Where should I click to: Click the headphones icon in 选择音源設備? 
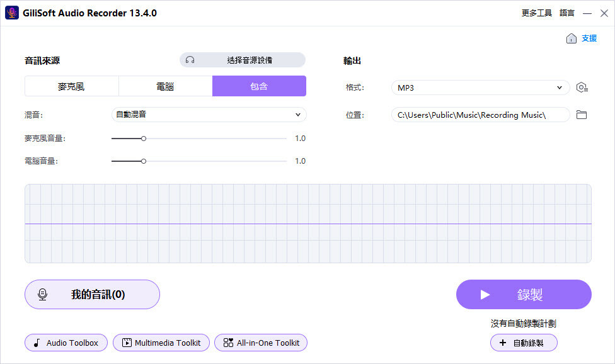[190, 60]
